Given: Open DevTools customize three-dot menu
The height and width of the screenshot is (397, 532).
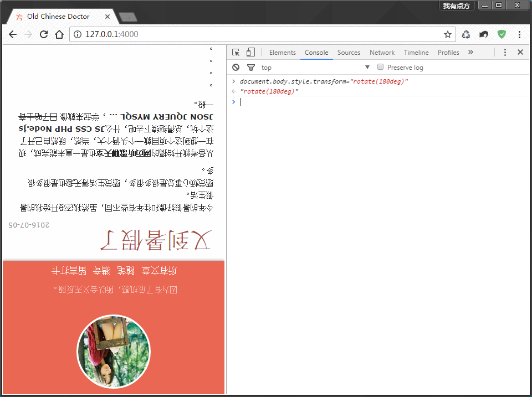Looking at the screenshot, I should pyautogui.click(x=505, y=53).
